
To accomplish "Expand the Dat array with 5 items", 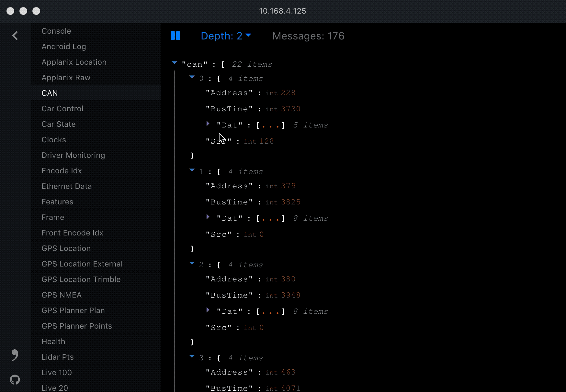I will coord(208,124).
